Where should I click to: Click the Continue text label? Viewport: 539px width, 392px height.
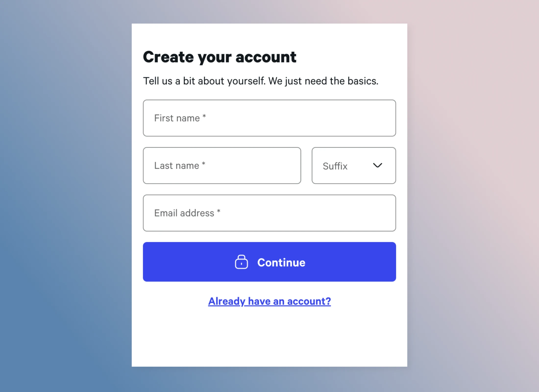point(281,262)
